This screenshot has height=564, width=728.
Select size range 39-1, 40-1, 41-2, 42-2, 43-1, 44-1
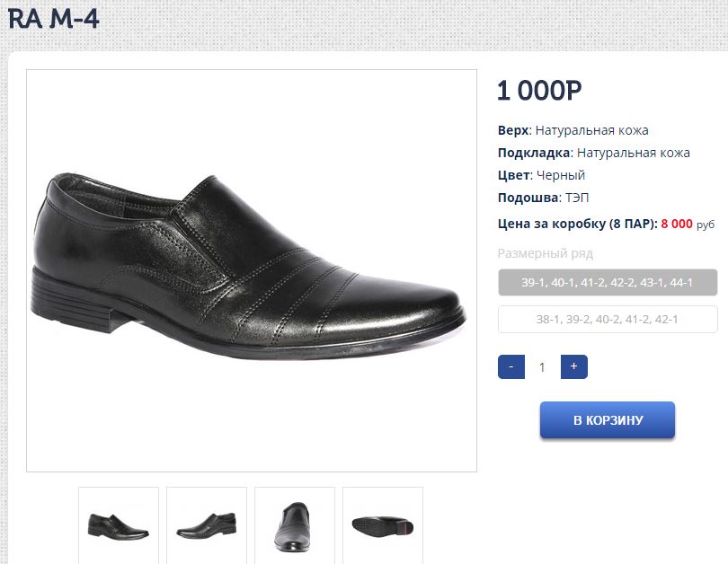pos(608,282)
